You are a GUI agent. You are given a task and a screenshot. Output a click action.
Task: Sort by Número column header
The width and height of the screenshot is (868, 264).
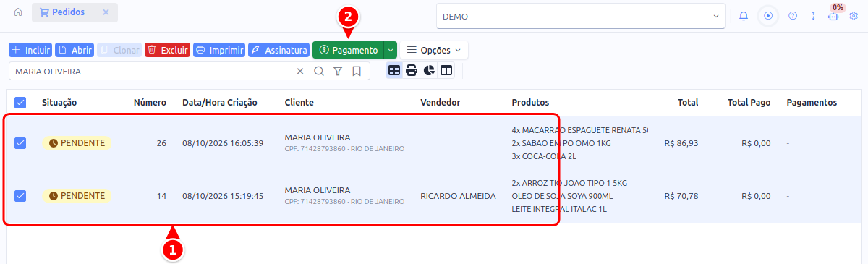point(150,103)
